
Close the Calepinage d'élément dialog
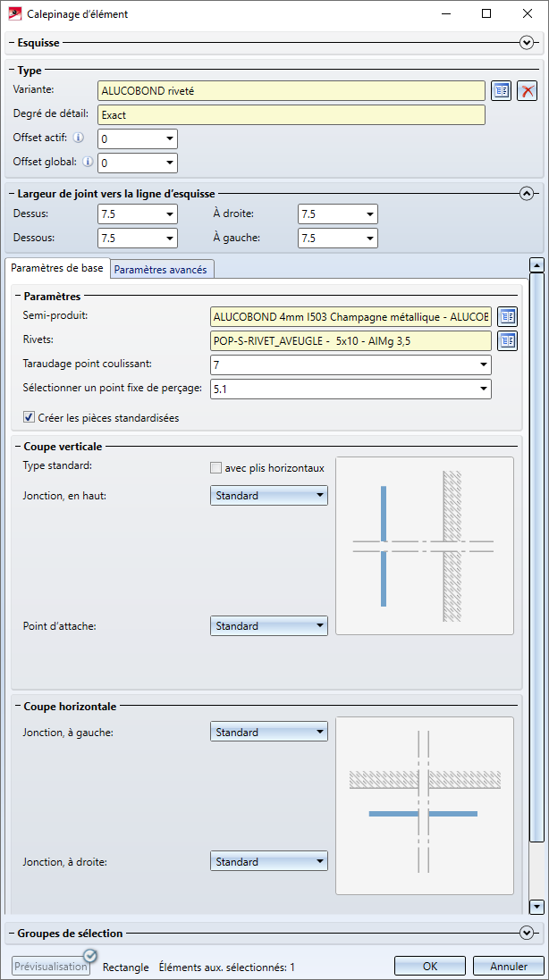tap(527, 13)
